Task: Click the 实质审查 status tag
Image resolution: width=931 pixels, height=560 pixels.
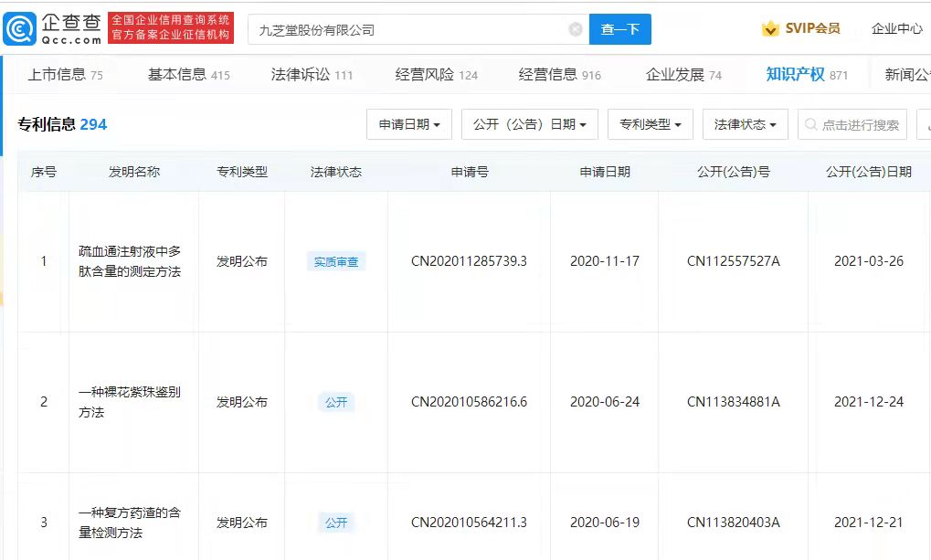Action: [x=336, y=261]
